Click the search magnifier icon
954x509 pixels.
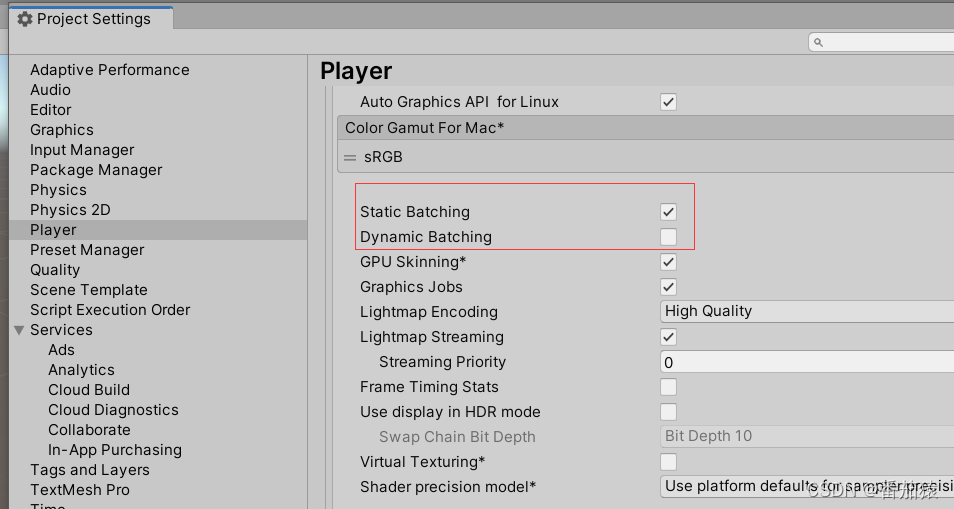click(818, 42)
